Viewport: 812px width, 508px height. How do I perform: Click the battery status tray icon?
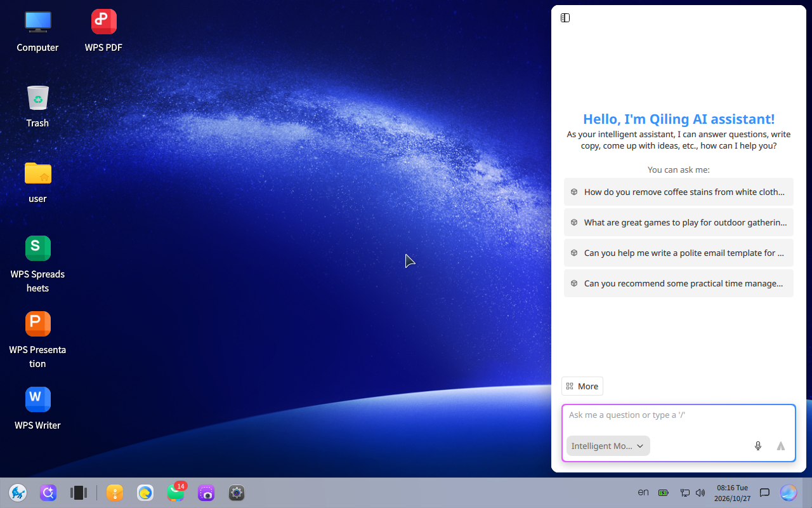664,493
